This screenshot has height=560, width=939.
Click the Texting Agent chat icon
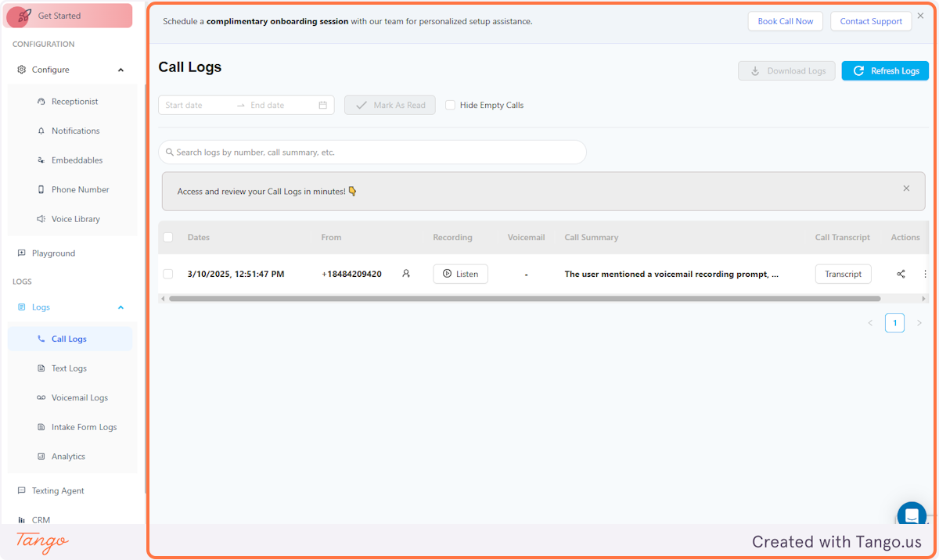[x=21, y=490]
